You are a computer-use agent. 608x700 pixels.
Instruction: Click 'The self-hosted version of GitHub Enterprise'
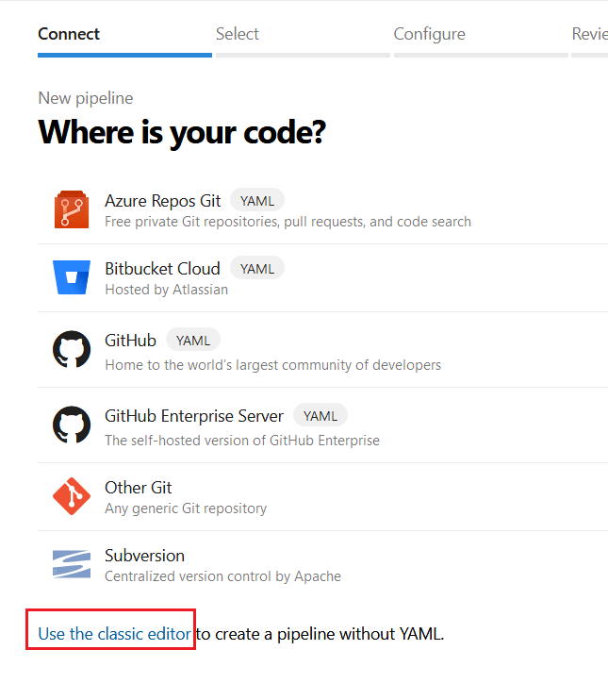click(242, 441)
